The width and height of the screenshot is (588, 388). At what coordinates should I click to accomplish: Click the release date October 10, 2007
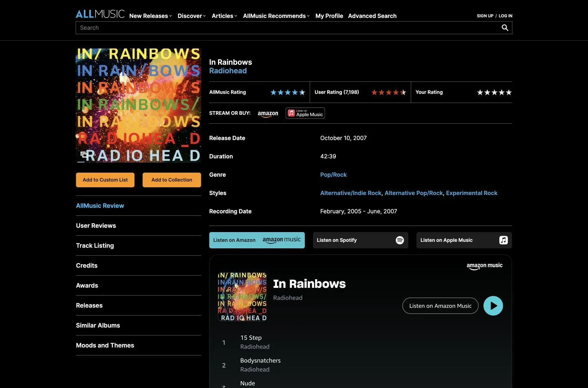click(344, 138)
